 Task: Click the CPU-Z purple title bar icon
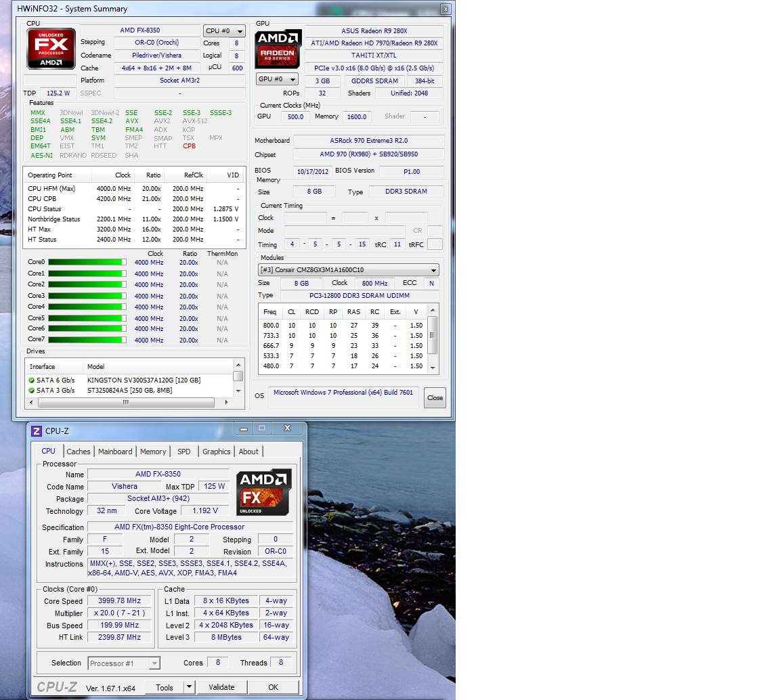(x=37, y=431)
